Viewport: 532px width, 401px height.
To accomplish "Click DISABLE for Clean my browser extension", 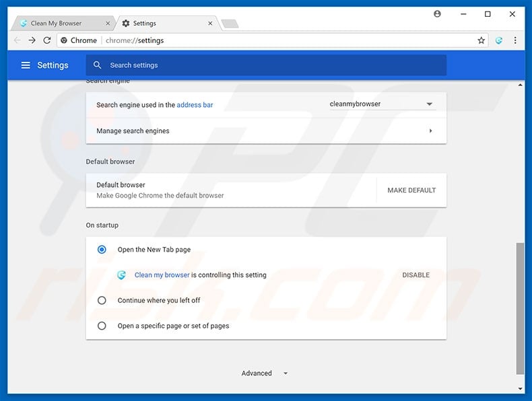I will coord(416,275).
